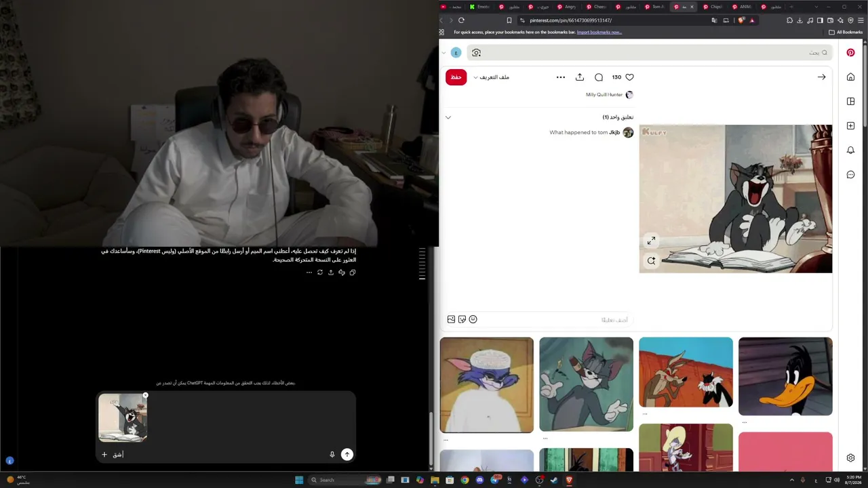Open the Tom in white thobe pin
The width and height of the screenshot is (868, 488).
pyautogui.click(x=487, y=385)
